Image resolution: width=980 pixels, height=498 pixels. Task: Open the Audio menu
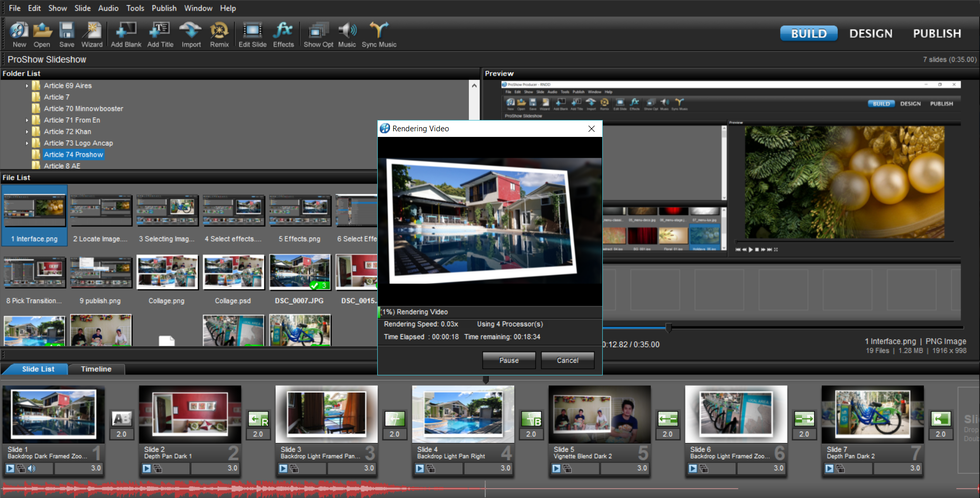coord(108,8)
